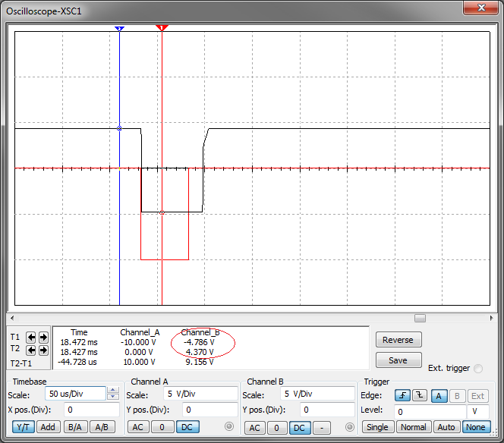Select None trigger mode
This screenshot has height=443, width=504.
pyautogui.click(x=476, y=427)
